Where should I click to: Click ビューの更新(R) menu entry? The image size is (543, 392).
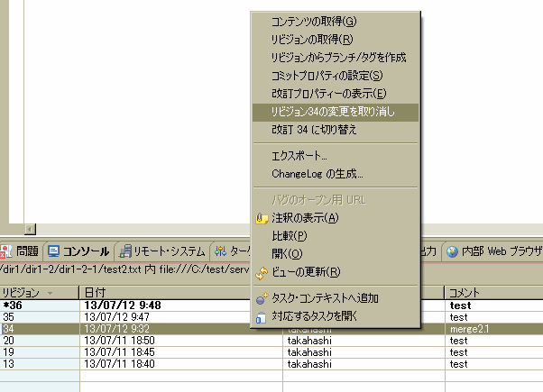[336, 272]
